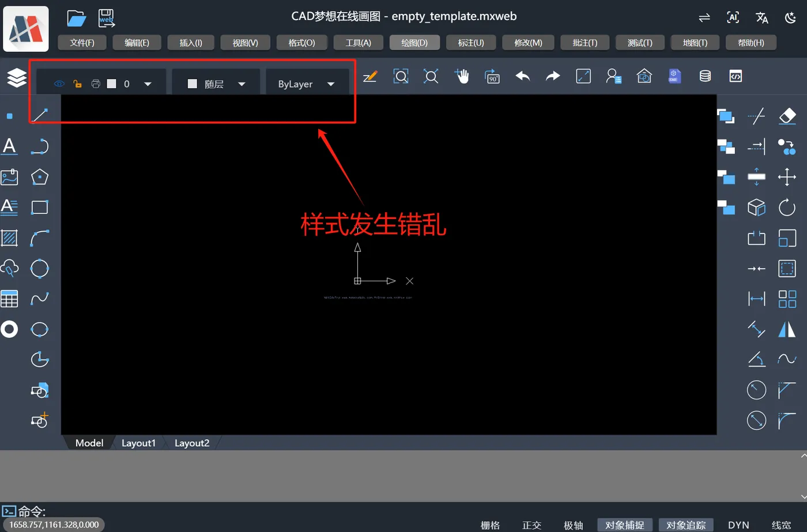Image resolution: width=807 pixels, height=532 pixels.
Task: Click the Undo arrow icon
Action: [522, 76]
